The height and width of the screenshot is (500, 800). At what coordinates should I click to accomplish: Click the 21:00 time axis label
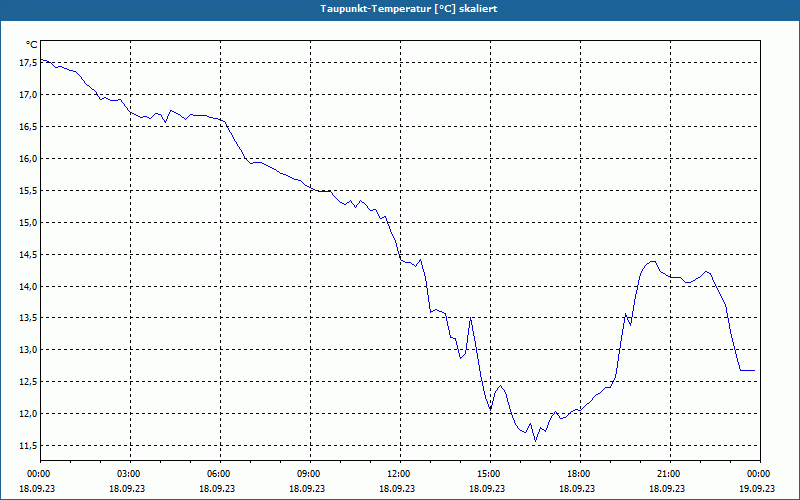tap(670, 474)
